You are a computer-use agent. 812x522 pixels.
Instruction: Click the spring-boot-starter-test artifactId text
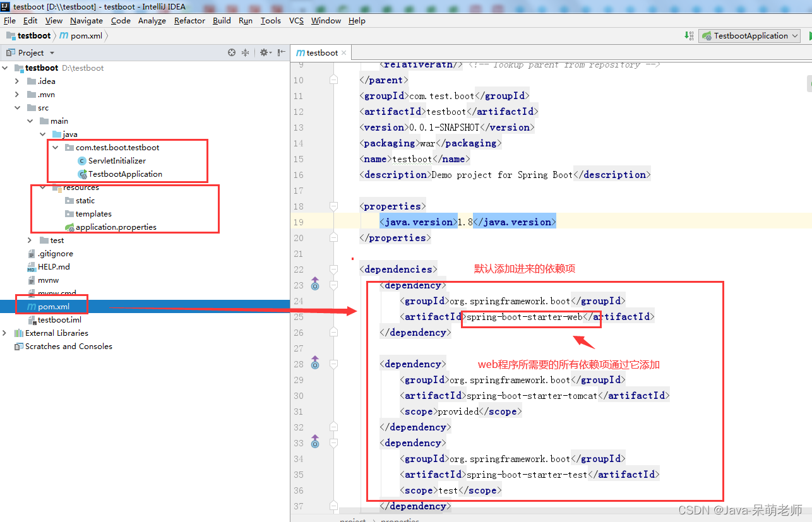pos(527,475)
